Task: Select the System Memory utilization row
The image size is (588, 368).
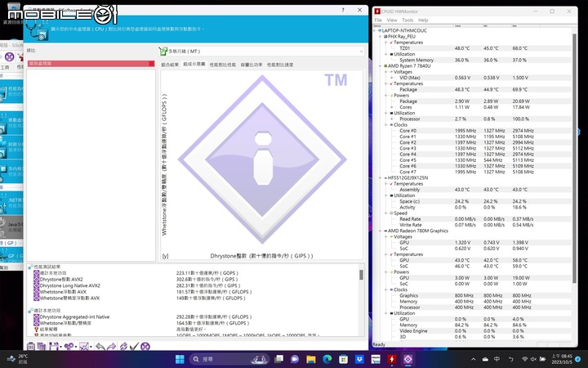Action: [473, 60]
